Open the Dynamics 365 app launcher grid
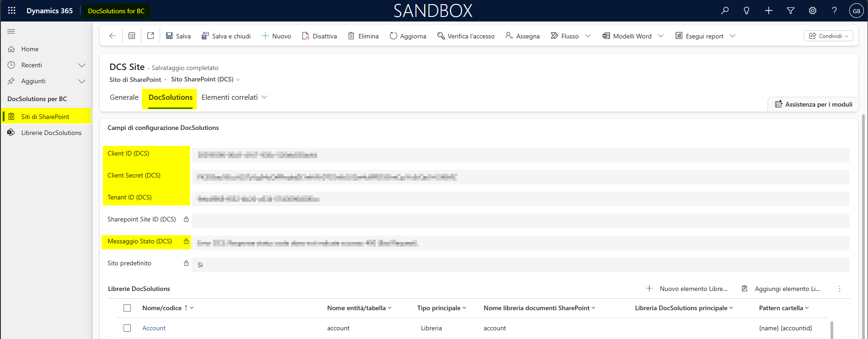Image resolution: width=868 pixels, height=339 pixels. 12,11
